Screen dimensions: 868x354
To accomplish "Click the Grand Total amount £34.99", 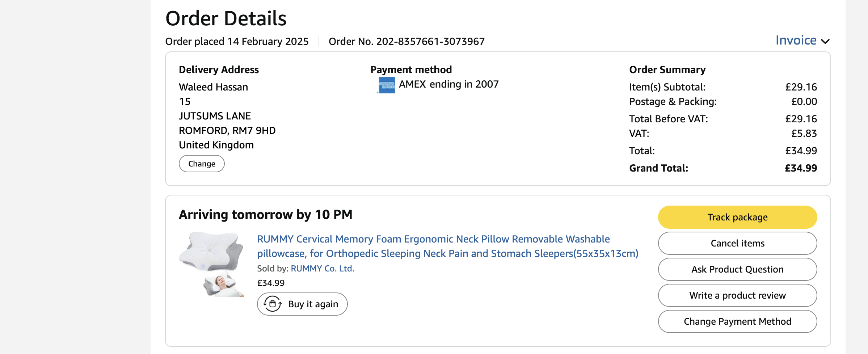I will (x=801, y=168).
